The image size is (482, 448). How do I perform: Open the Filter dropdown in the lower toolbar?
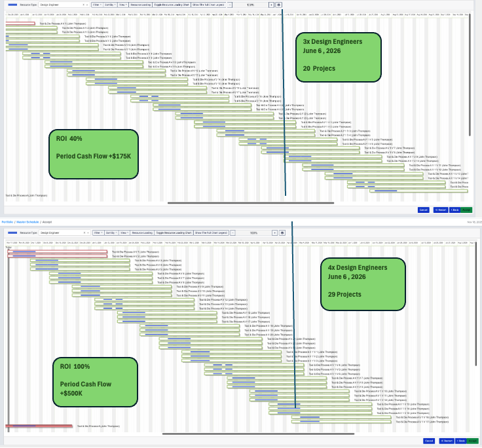97,233
